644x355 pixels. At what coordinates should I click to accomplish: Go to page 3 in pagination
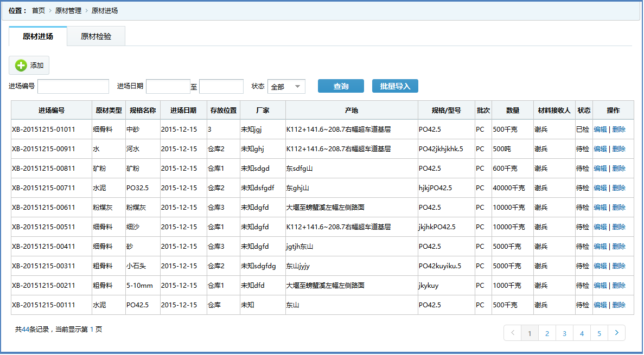pos(564,333)
